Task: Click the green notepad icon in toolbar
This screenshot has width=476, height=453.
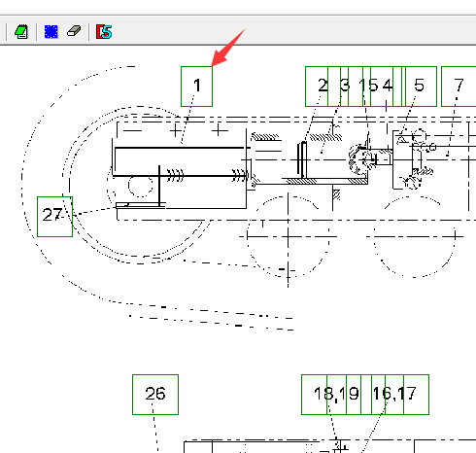Action: pos(21,32)
